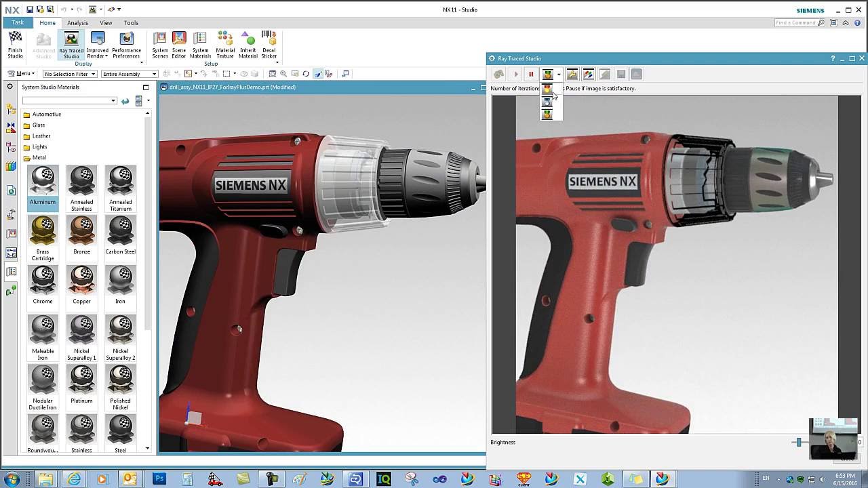Screen dimensions: 868x488
Task: Click the Decal Sticker tool
Action: (x=269, y=45)
